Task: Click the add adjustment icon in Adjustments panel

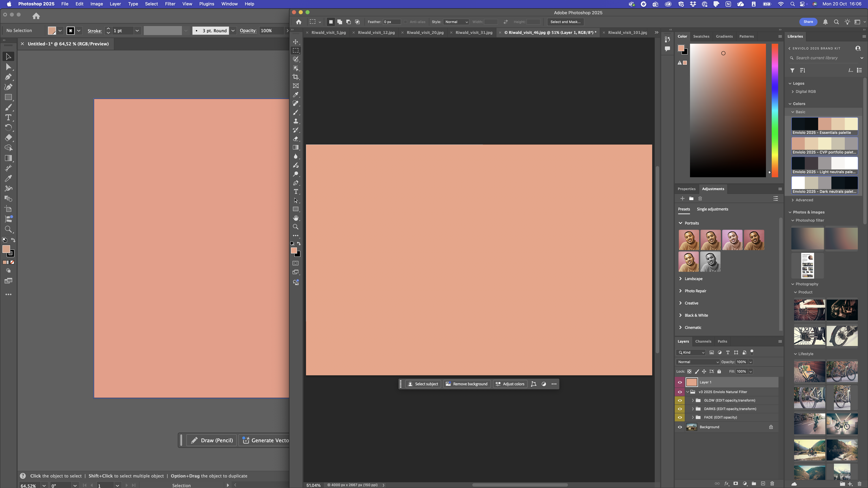Action: click(x=683, y=198)
